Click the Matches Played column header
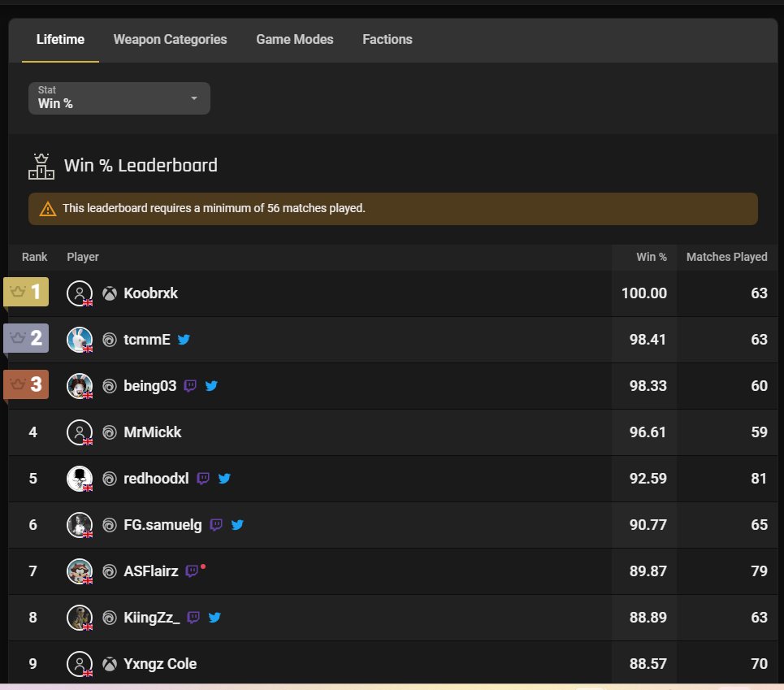784x690 pixels. [726, 257]
